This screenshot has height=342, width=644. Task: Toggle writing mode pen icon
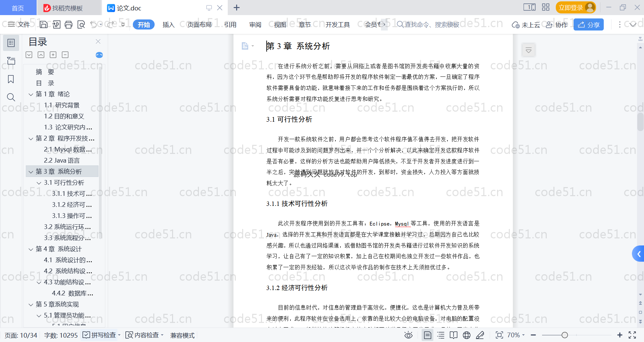tap(480, 335)
